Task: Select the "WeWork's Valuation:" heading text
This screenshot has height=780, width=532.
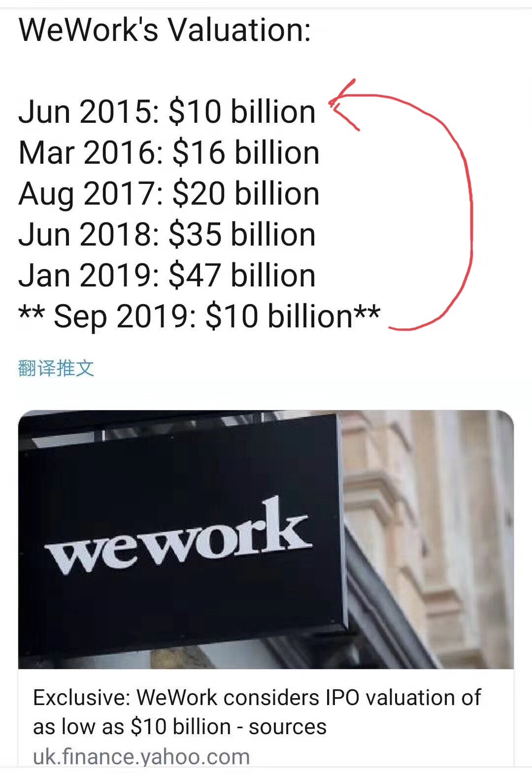Action: point(165,30)
